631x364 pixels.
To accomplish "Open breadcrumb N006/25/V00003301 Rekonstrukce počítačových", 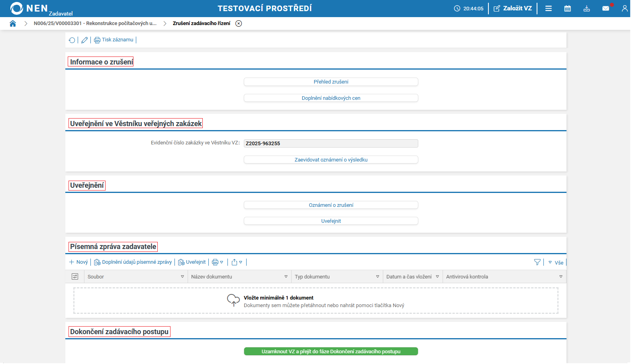I will click(95, 23).
